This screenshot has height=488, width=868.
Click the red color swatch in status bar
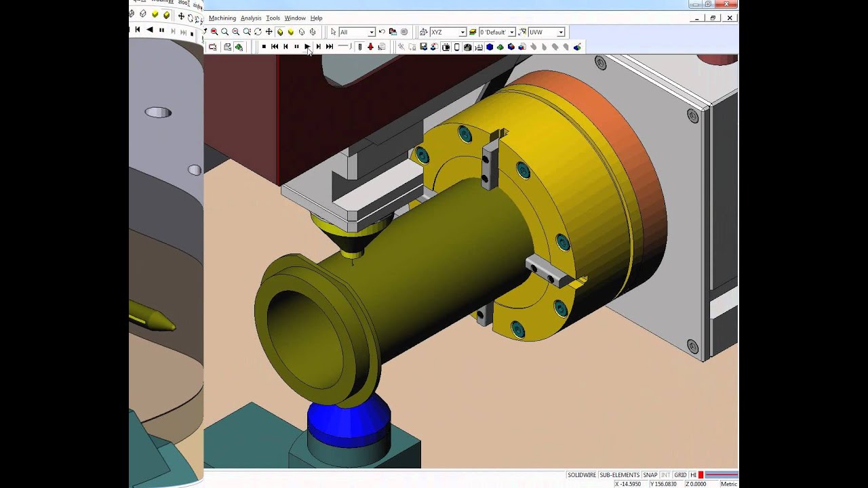click(x=701, y=475)
